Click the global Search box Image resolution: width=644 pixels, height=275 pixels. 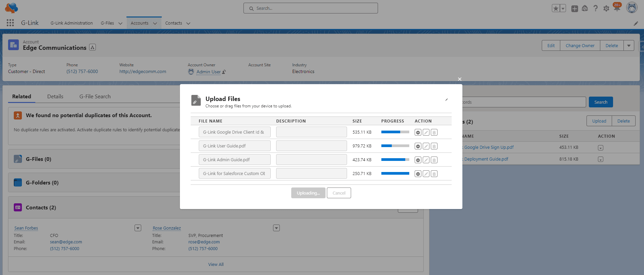(x=311, y=8)
